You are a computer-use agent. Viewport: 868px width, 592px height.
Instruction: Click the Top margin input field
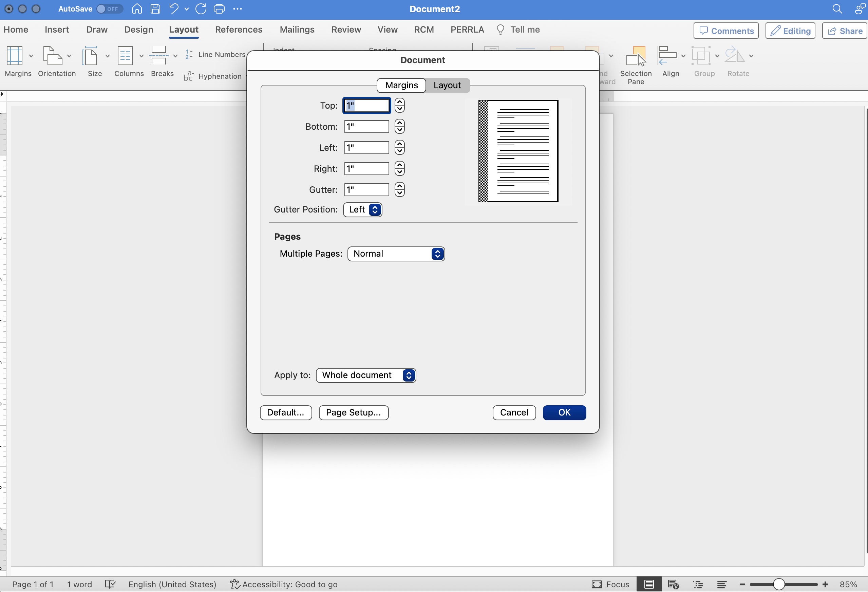[367, 106]
